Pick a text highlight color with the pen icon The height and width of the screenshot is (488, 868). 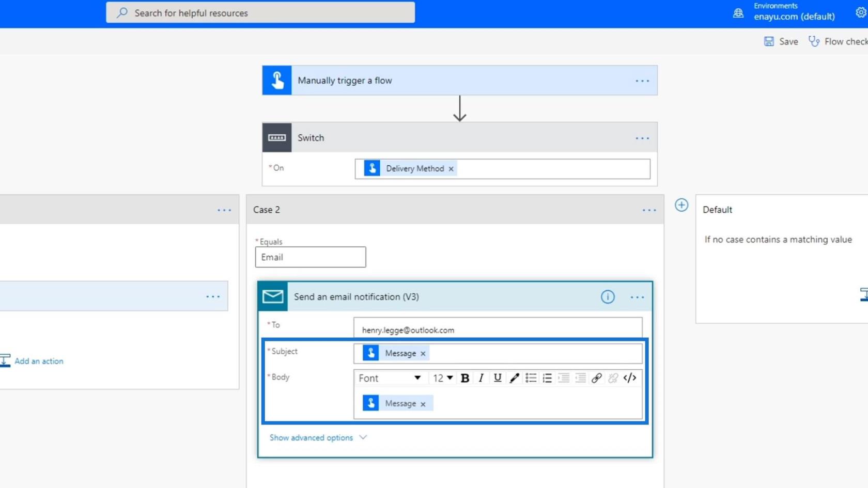514,379
